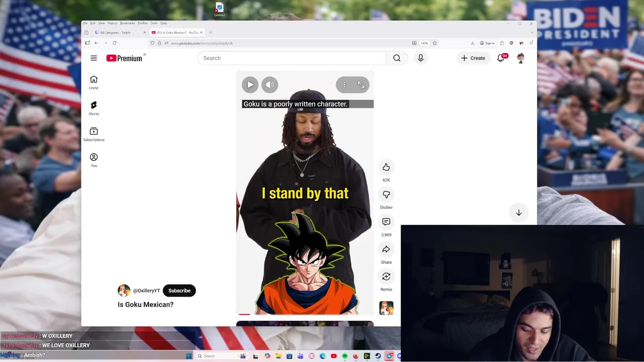Open Shorts in the YouTube sidebar
The width and height of the screenshot is (644, 362).
click(x=94, y=108)
